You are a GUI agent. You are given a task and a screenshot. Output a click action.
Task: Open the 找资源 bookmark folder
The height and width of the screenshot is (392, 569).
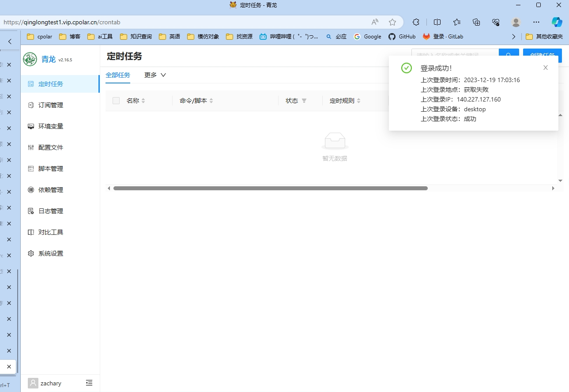[x=239, y=37]
